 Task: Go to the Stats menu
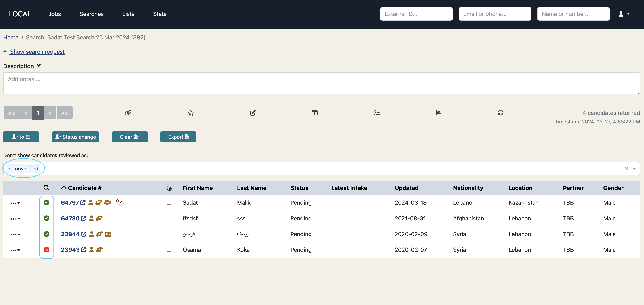tap(160, 14)
